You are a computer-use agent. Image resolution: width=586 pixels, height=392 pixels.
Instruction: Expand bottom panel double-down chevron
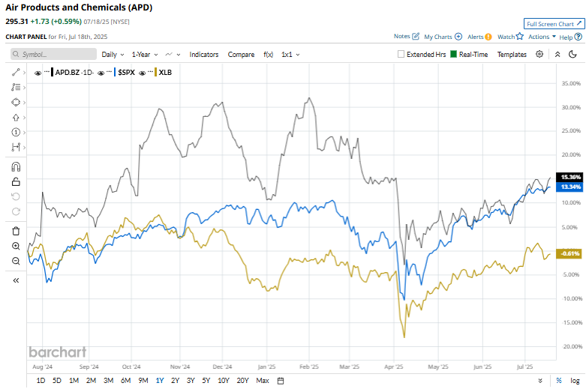tap(540, 381)
